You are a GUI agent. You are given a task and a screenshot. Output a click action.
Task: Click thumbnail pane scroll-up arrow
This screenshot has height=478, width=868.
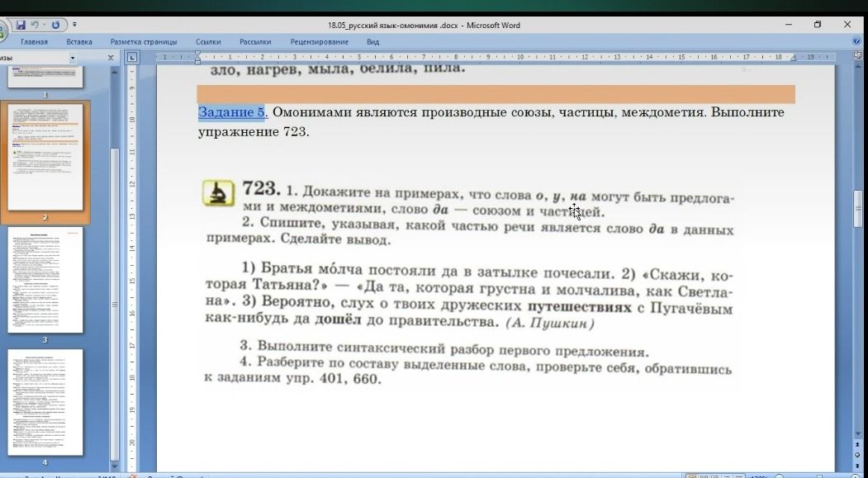point(115,71)
